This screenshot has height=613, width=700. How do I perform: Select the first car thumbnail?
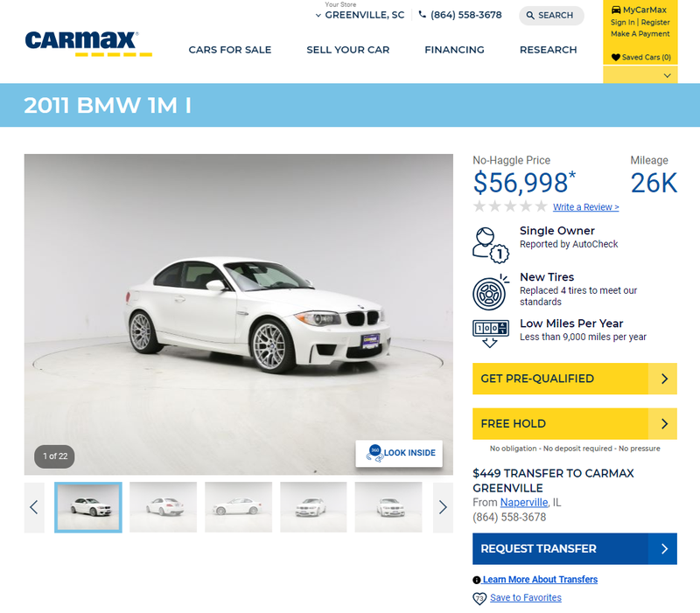pyautogui.click(x=88, y=507)
